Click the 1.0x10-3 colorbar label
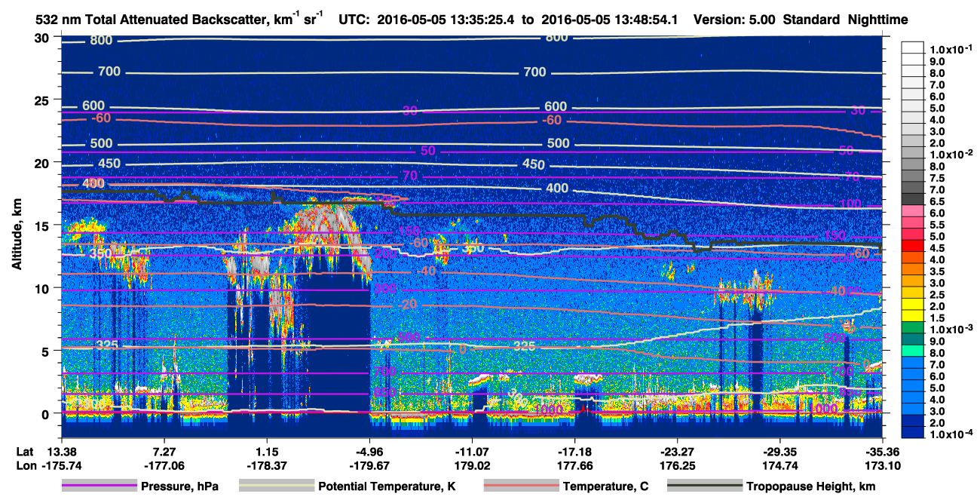This screenshot has width=980, height=503. 953,329
